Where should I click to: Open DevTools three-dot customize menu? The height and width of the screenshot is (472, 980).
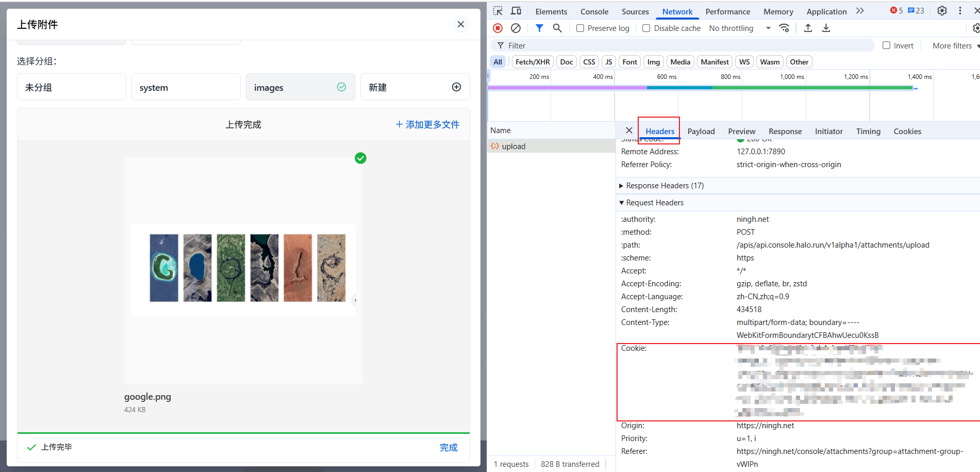click(x=960, y=11)
